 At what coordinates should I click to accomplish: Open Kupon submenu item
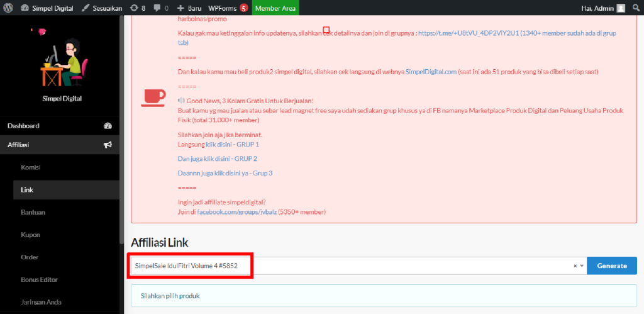click(x=30, y=235)
